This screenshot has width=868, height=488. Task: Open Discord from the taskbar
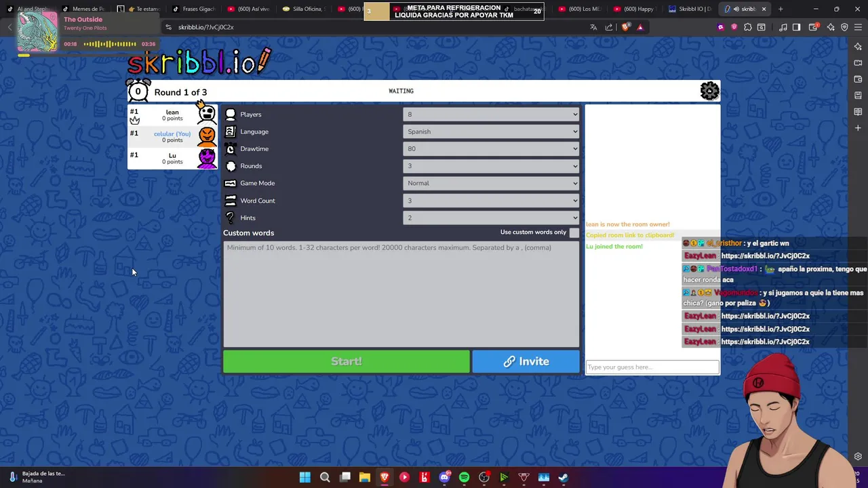[x=444, y=477]
